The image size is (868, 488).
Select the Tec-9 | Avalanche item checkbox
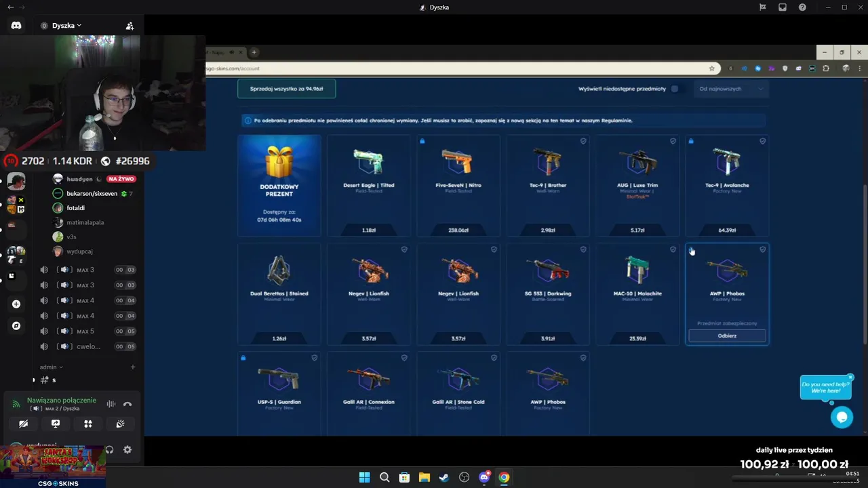pos(762,141)
